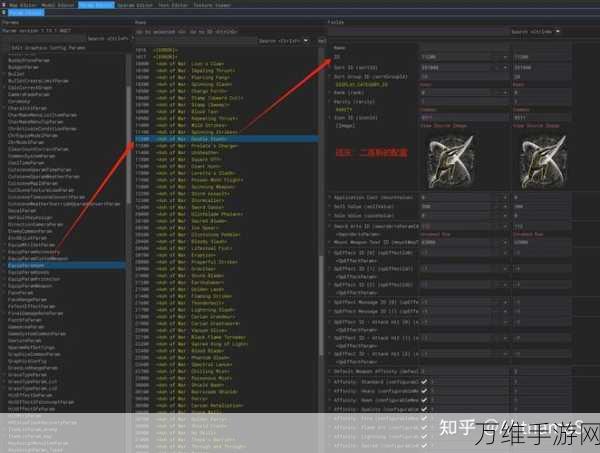This screenshot has height=453, width=600.
Task: Toggle Affinity: Fire checkbox
Action: [424, 419]
